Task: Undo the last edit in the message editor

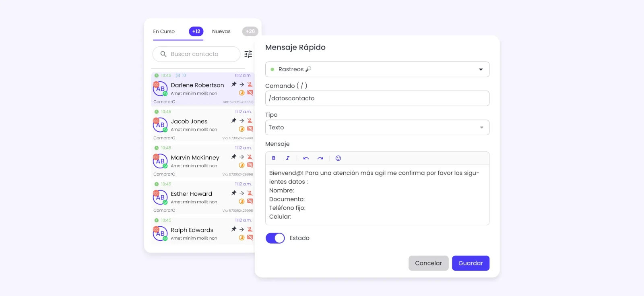Action: pos(306,158)
